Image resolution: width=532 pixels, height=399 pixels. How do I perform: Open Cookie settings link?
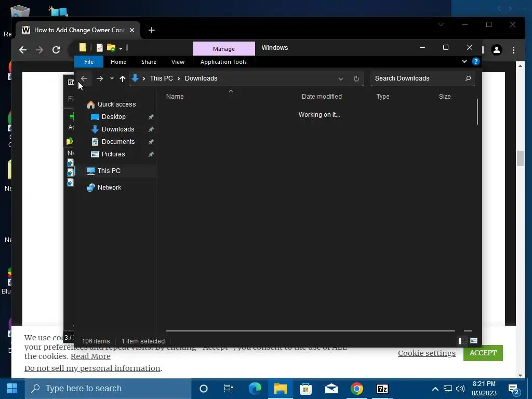[427, 353]
